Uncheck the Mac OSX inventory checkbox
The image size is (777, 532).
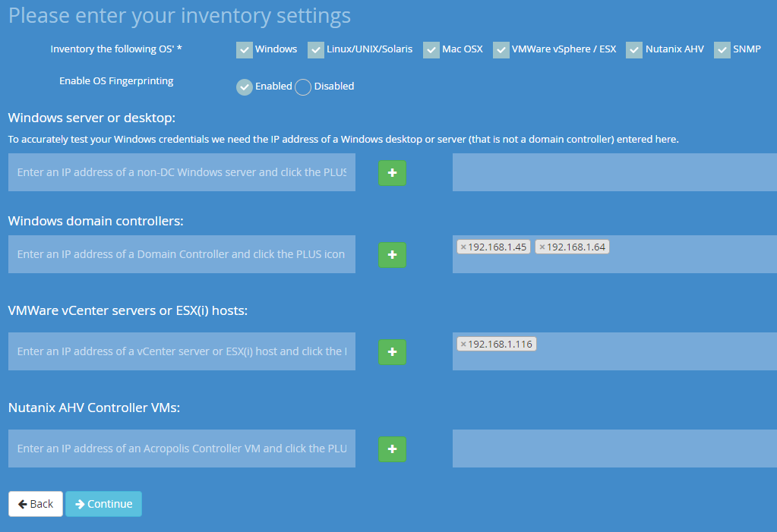431,49
